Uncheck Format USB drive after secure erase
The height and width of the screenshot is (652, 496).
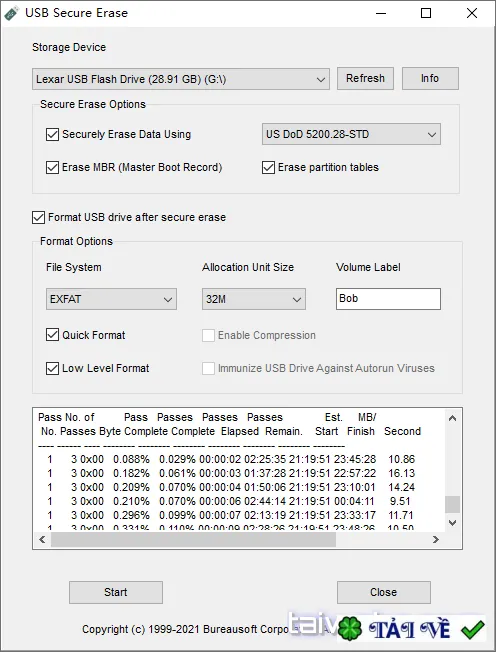39,217
